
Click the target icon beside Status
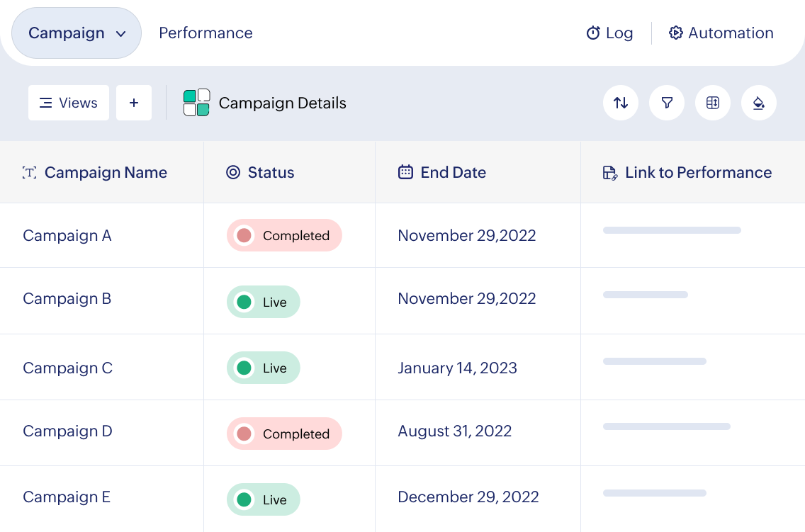[x=233, y=172]
